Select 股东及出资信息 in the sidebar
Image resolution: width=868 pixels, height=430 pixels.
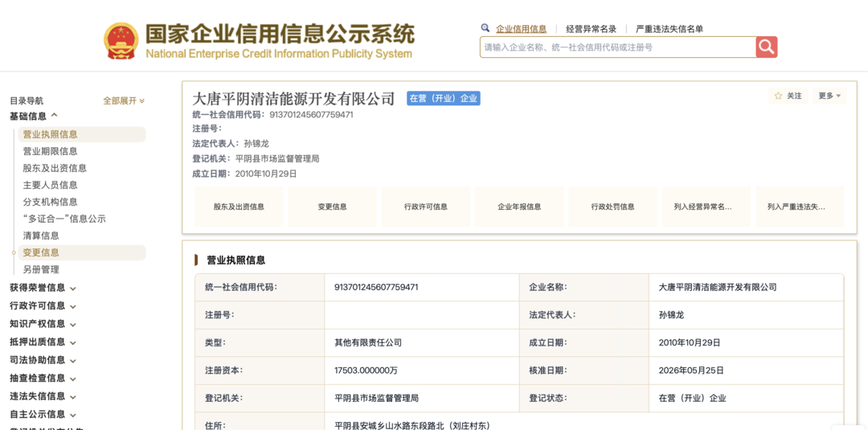click(55, 168)
